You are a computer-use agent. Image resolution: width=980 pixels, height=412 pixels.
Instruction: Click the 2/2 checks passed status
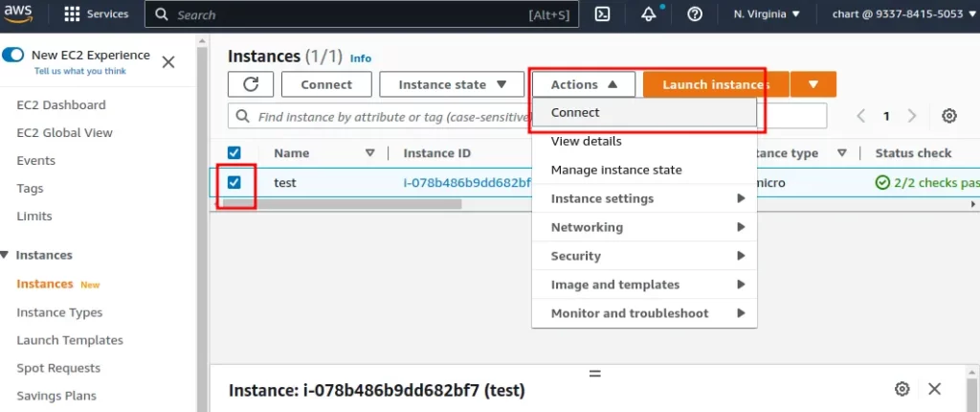click(x=926, y=183)
